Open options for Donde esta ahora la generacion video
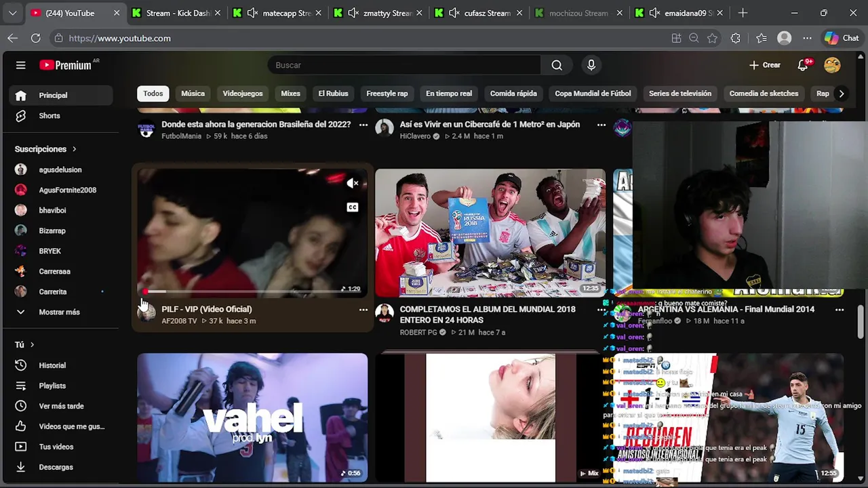Viewport: 868px width, 488px height. (x=363, y=125)
